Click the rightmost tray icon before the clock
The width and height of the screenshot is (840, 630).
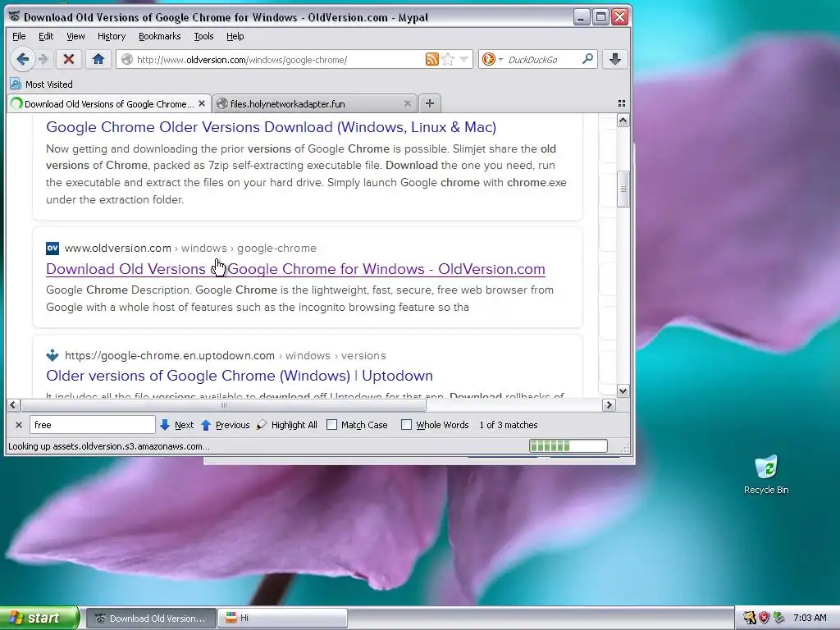[779, 618]
